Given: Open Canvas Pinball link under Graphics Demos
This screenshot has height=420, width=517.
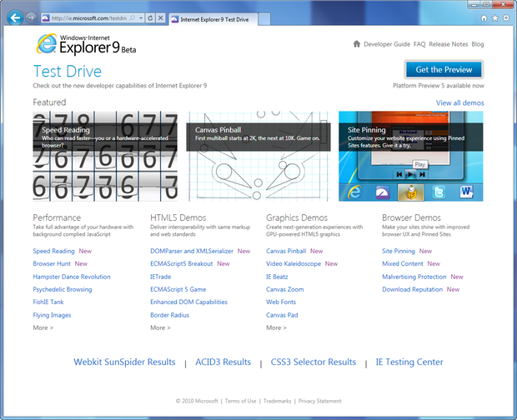Looking at the screenshot, I should [286, 251].
